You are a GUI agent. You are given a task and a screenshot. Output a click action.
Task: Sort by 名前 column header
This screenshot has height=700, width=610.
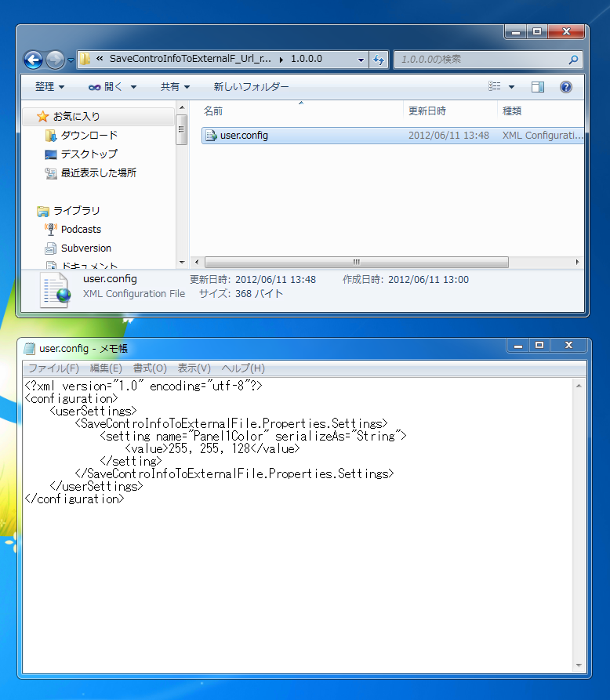tap(213, 111)
